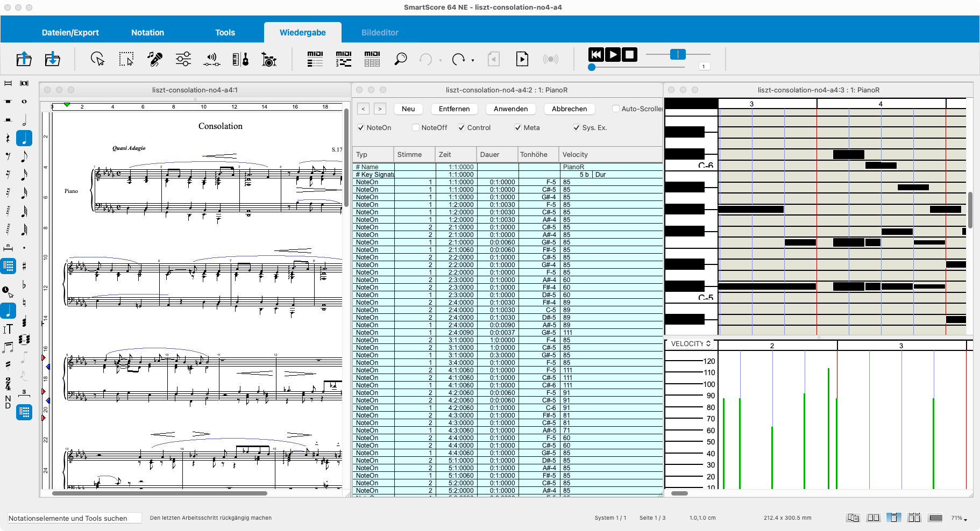This screenshot has width=980, height=531.
Task: Click the tempo slider handle
Action: coord(678,54)
